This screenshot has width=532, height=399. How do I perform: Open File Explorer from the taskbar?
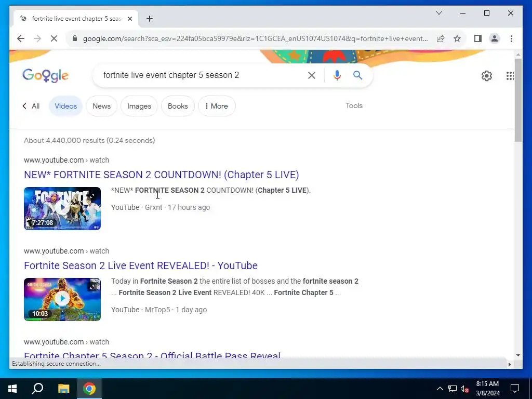coord(63,389)
